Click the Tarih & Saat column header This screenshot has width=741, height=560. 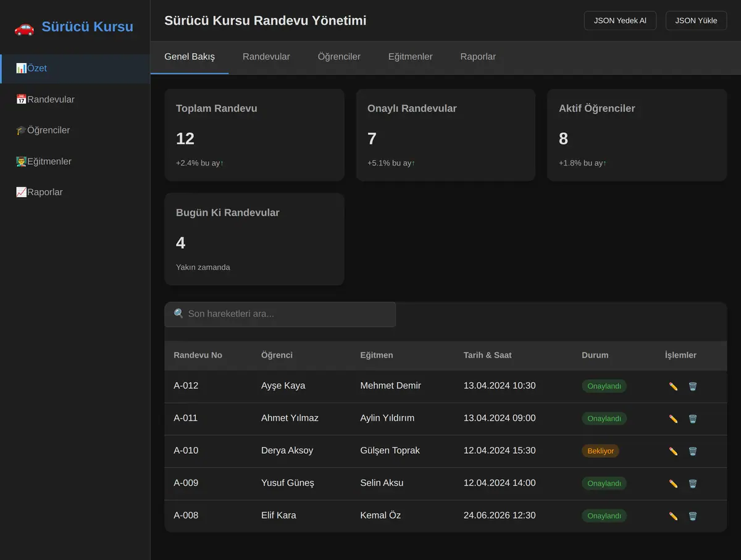487,355
